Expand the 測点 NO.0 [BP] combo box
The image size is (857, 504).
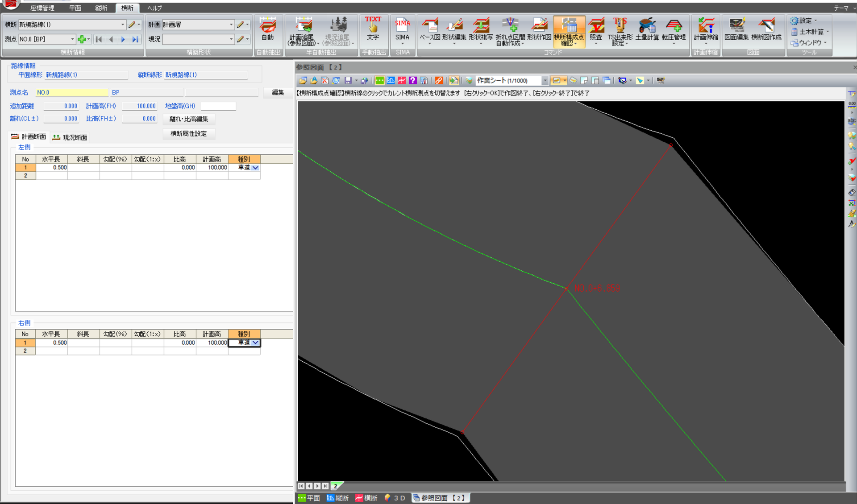[72, 39]
